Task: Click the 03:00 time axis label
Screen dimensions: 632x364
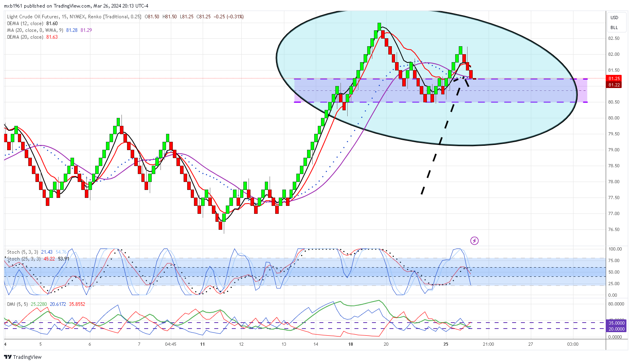Action: pos(573,344)
